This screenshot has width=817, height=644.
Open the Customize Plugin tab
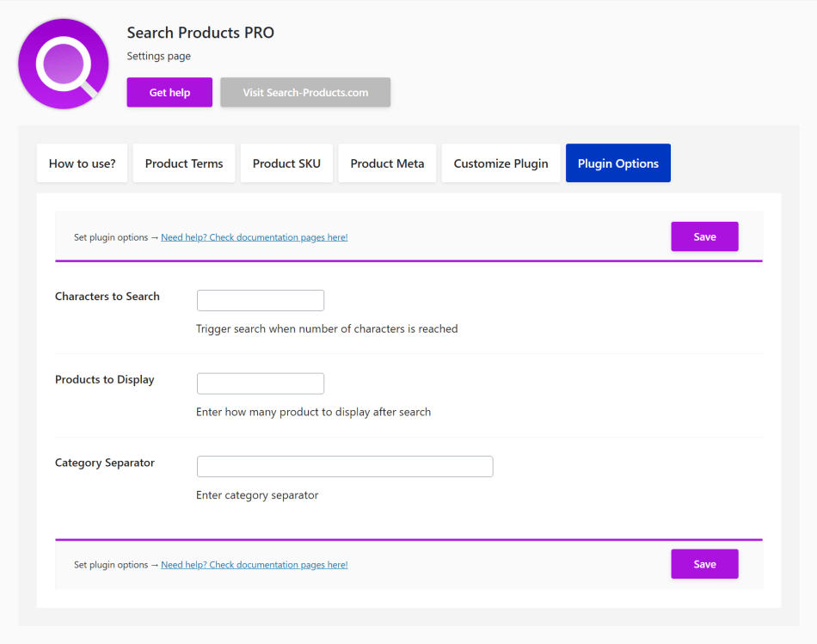click(x=501, y=163)
